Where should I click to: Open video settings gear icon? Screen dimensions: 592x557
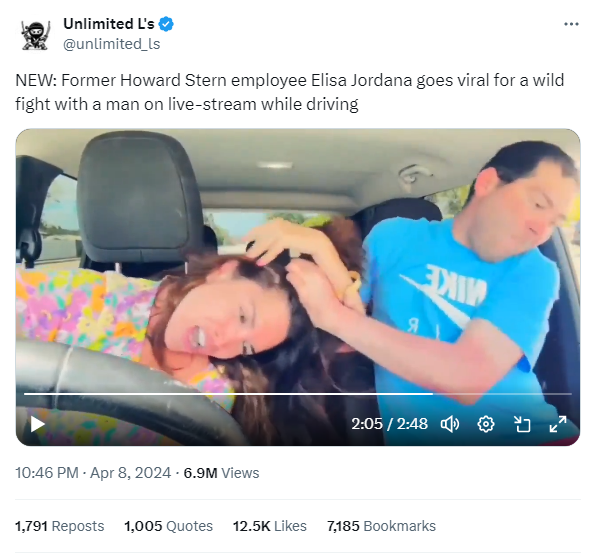(x=486, y=424)
